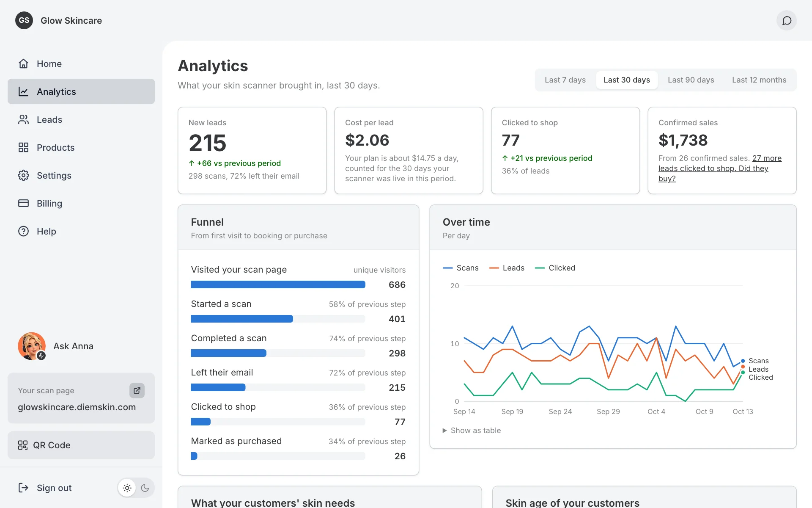The image size is (812, 508).
Task: Click Glow Skincare brand name
Action: pos(71,20)
